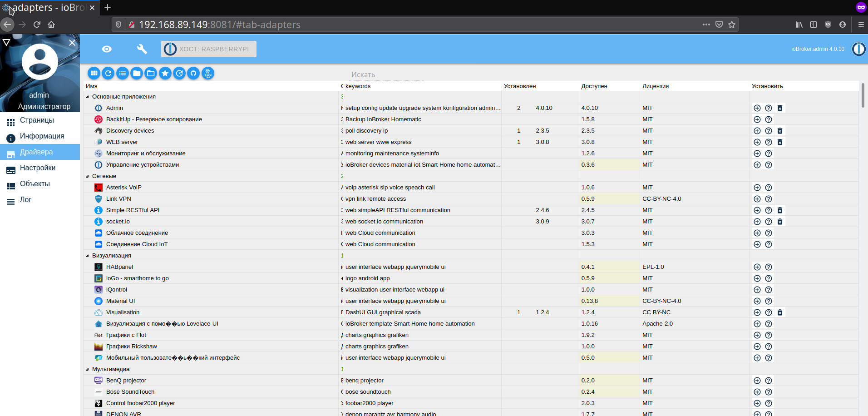Click the admin user avatar

coord(40,62)
